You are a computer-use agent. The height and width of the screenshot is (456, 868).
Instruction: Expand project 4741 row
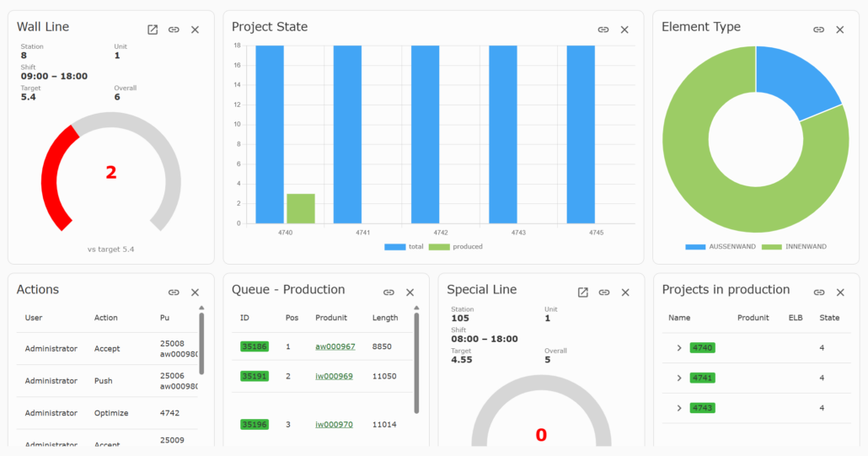[679, 378]
